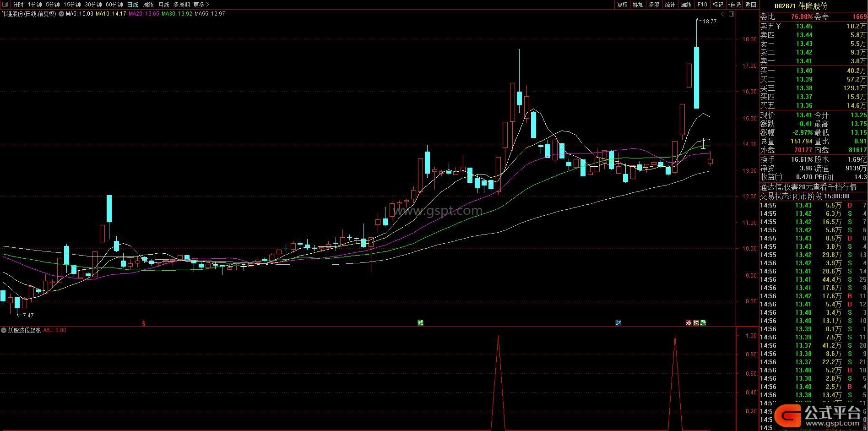868x431 pixels.
Task: Click the 收益(三) value 0.470
Action: click(804, 177)
